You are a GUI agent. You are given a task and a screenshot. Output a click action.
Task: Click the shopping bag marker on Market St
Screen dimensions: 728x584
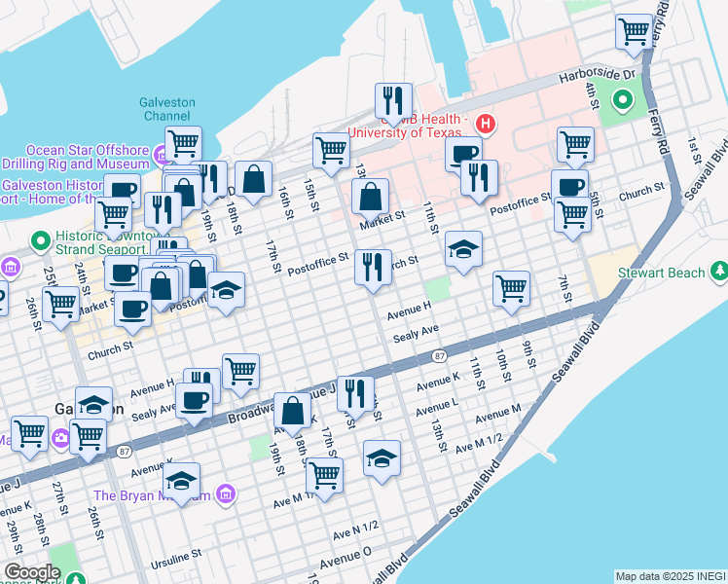(371, 197)
